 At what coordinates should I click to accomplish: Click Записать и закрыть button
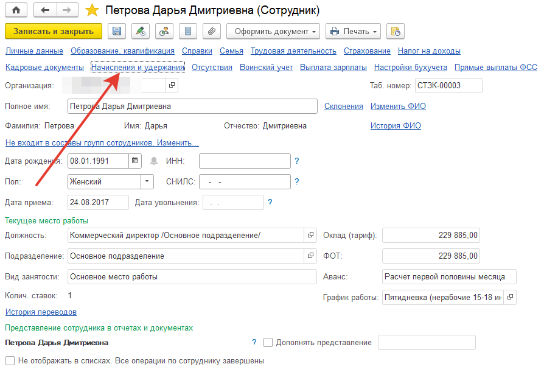(54, 31)
